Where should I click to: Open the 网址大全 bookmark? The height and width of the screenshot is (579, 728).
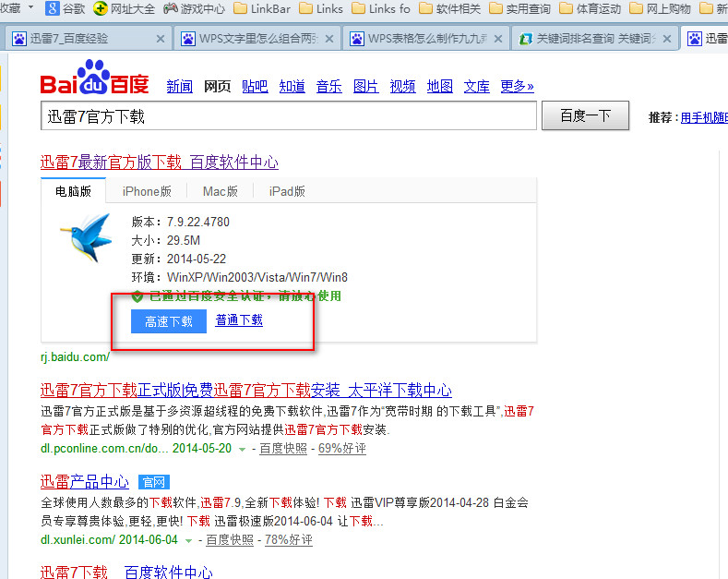(124, 8)
